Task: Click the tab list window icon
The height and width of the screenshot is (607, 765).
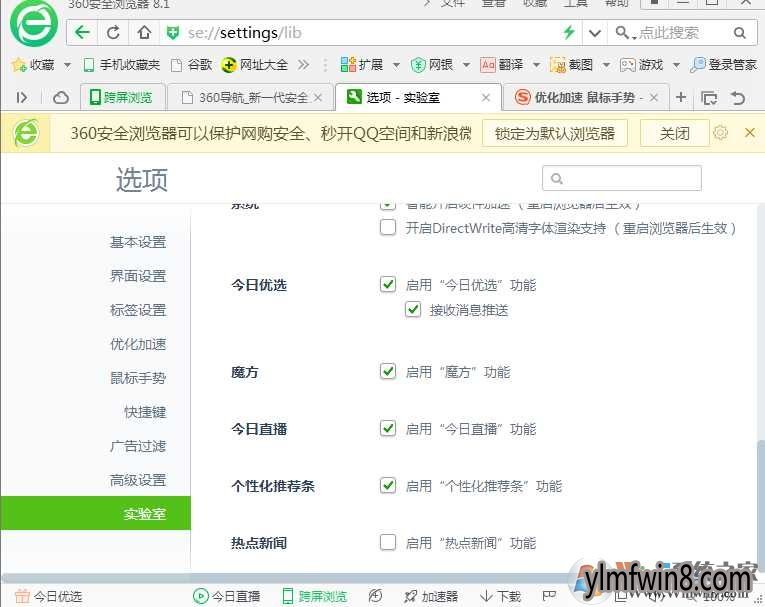Action: pos(709,98)
